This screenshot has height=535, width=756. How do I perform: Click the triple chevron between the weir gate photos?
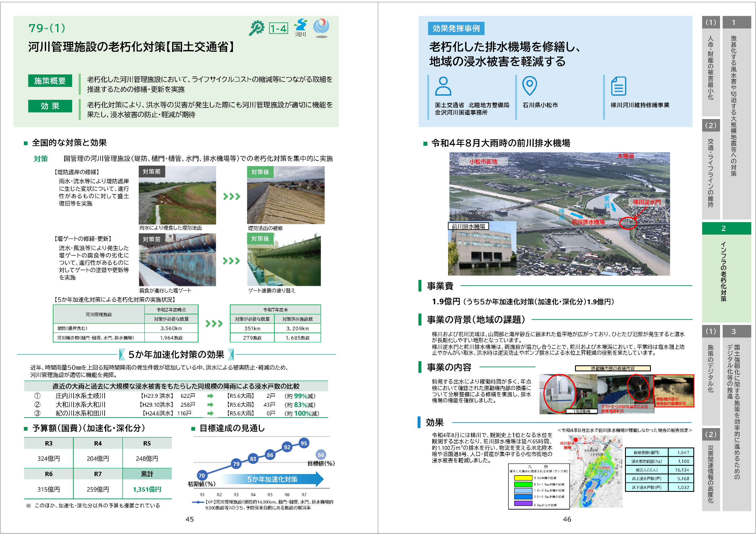(x=231, y=261)
